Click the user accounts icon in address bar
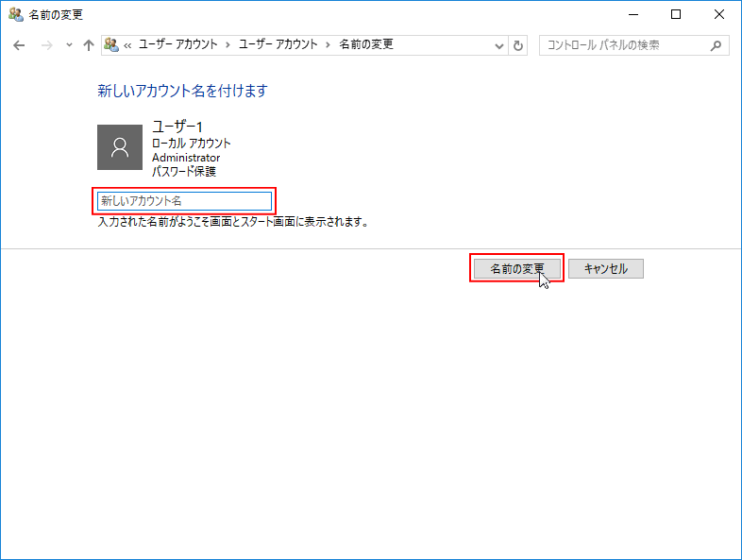Viewport: 742px width, 560px height. point(111,45)
